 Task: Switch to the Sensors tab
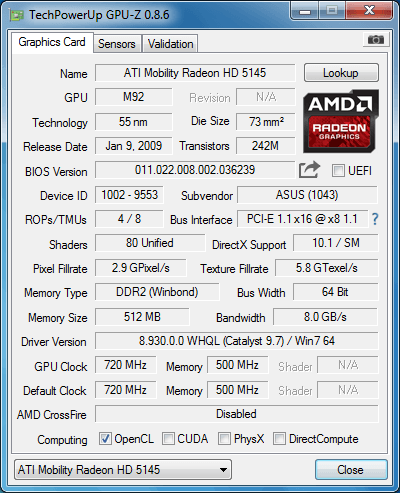coord(117,44)
